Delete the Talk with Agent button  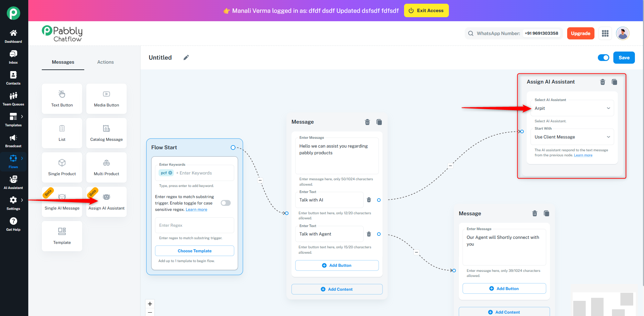[x=369, y=234]
